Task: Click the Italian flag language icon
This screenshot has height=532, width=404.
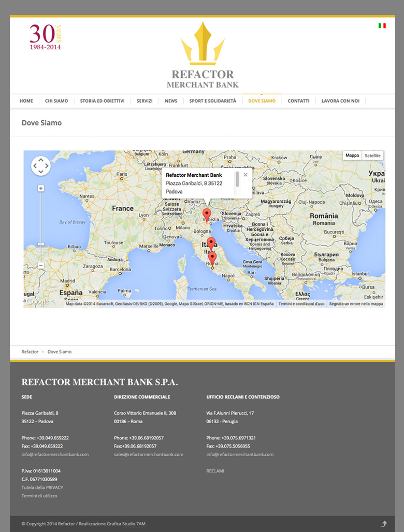Action: point(382,25)
